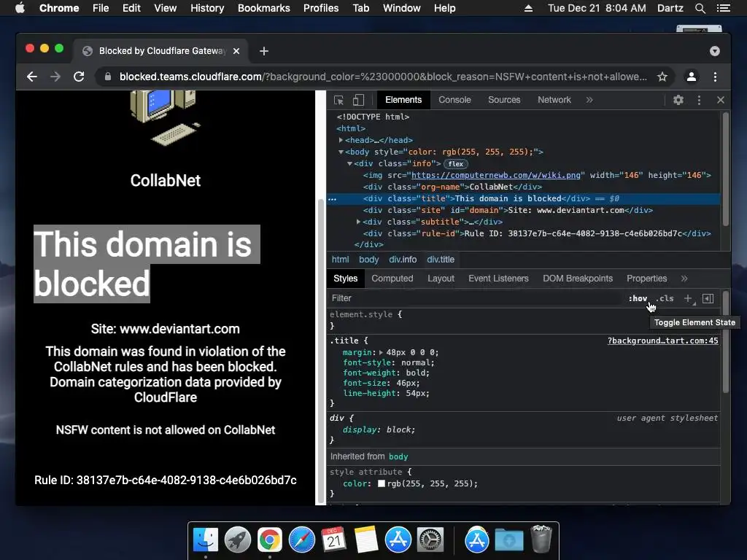Click the white color swatch for color
Image resolution: width=747 pixels, height=560 pixels.
click(381, 483)
